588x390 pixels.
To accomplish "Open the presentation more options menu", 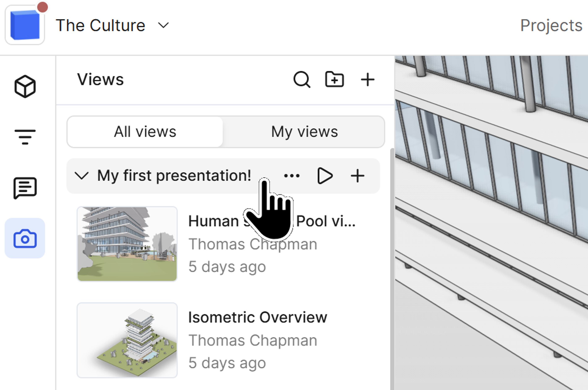I will (x=292, y=176).
